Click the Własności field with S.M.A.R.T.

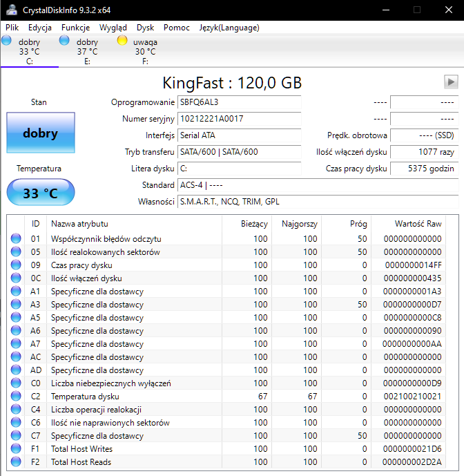(x=318, y=202)
